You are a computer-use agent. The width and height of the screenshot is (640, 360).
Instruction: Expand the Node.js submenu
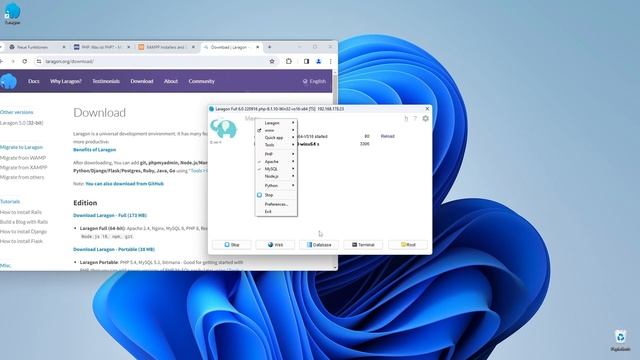point(276,176)
